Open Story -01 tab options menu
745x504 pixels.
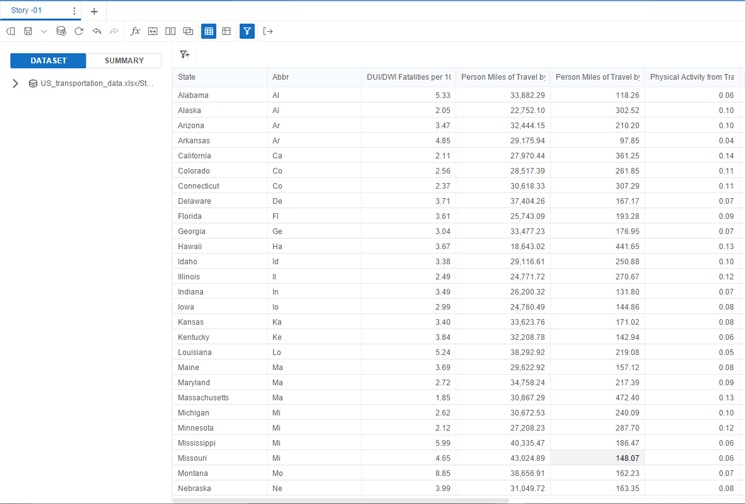point(74,10)
